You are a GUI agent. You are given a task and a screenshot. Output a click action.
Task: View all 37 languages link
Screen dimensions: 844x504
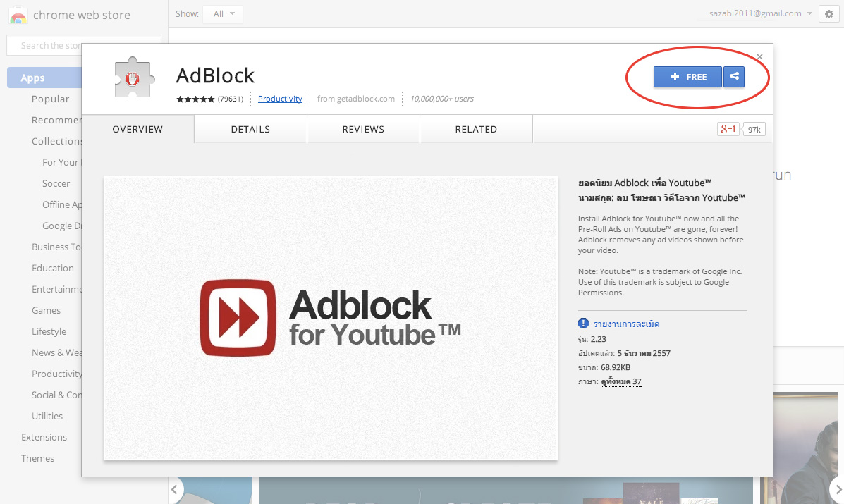(621, 381)
